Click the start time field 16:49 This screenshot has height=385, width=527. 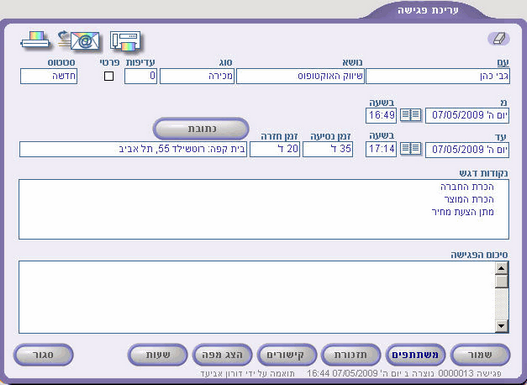point(381,115)
